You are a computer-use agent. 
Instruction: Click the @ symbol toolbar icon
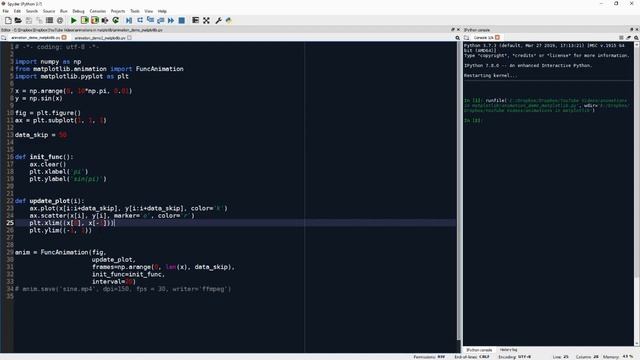[60, 20]
